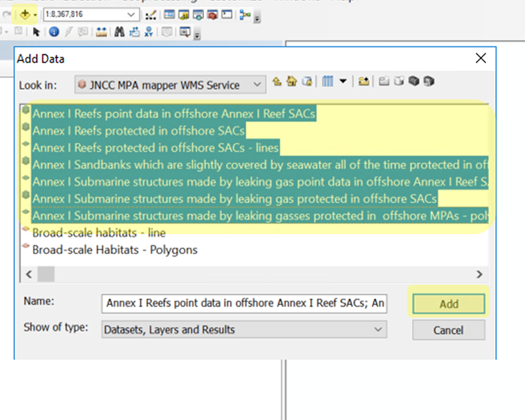Select the Measure tool
The width and height of the screenshot is (525, 420).
100,32
